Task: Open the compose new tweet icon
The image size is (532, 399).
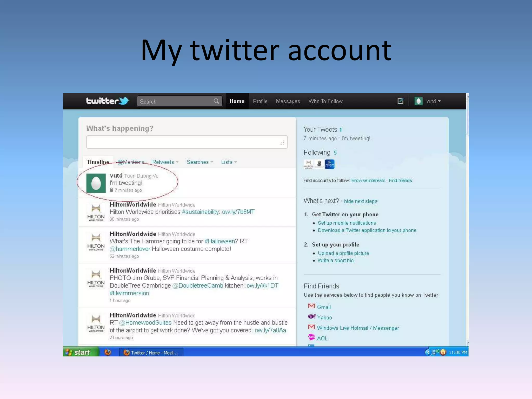Action: point(400,101)
